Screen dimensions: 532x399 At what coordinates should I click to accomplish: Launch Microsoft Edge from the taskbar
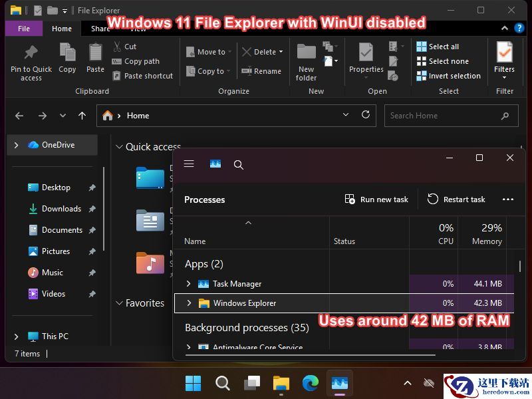(x=310, y=383)
